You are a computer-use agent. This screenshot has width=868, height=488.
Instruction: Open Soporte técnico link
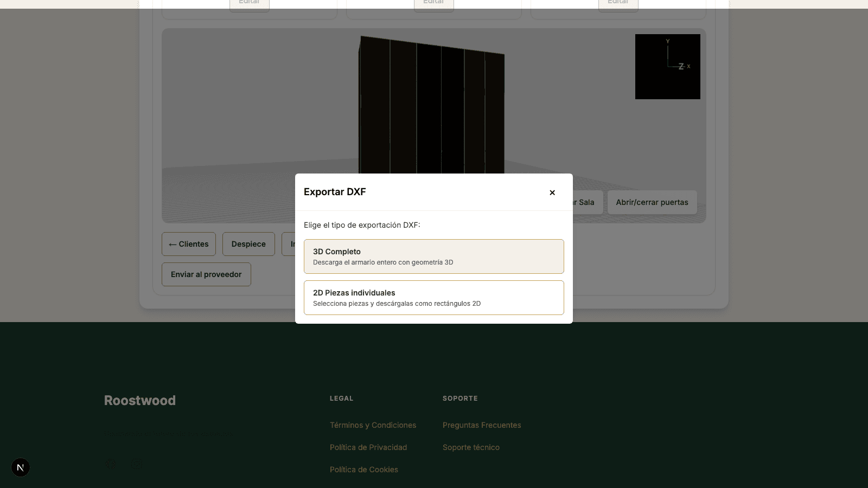[x=471, y=447]
